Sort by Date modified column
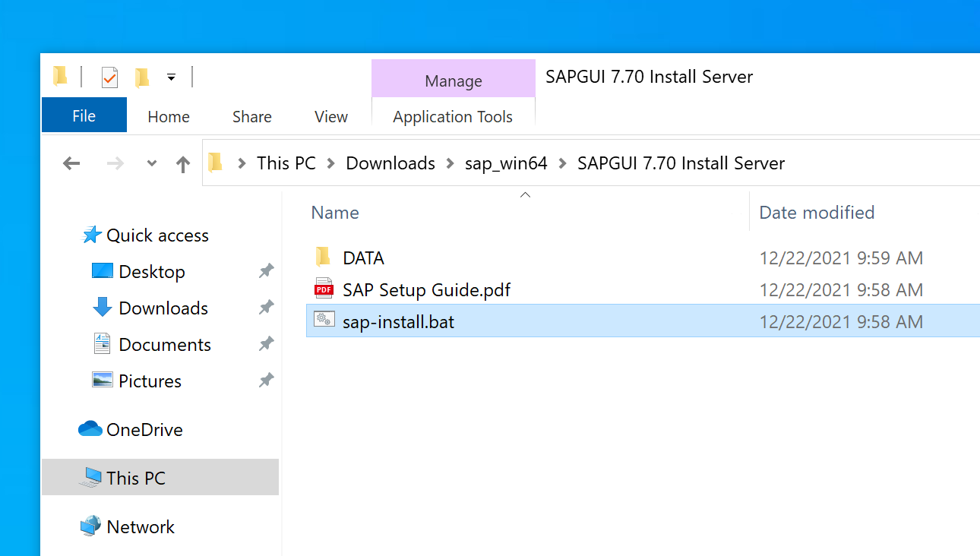 817,213
